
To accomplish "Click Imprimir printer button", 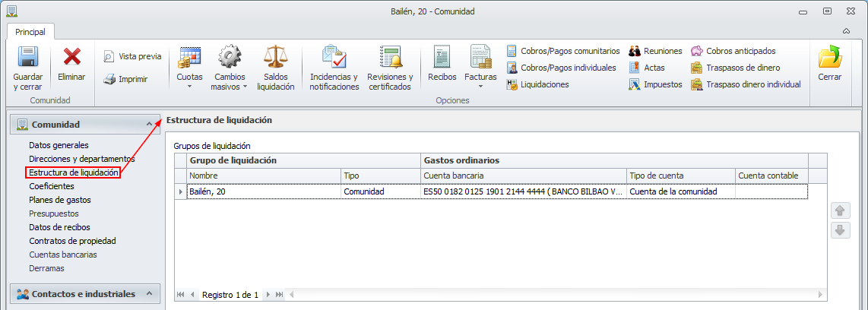I will pos(126,79).
